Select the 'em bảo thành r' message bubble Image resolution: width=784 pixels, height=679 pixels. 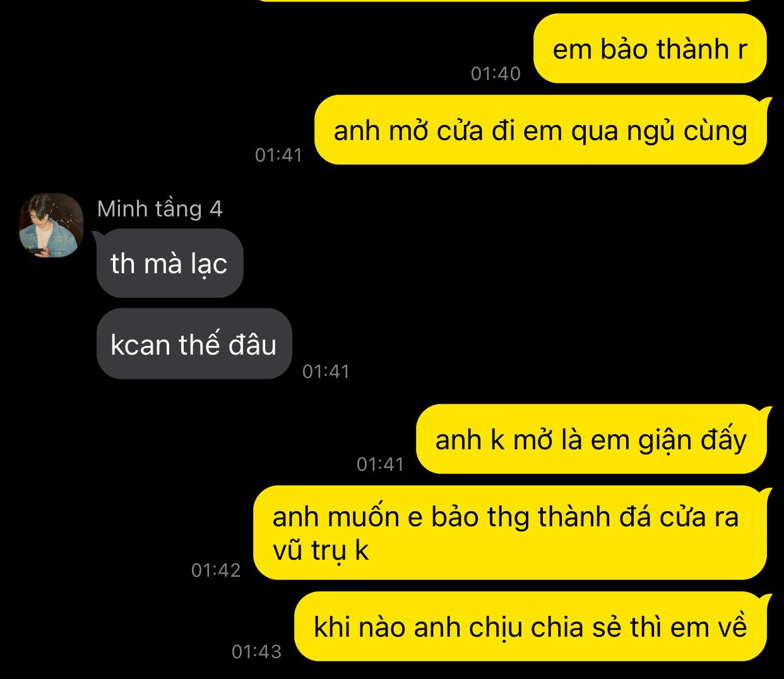[x=650, y=49]
